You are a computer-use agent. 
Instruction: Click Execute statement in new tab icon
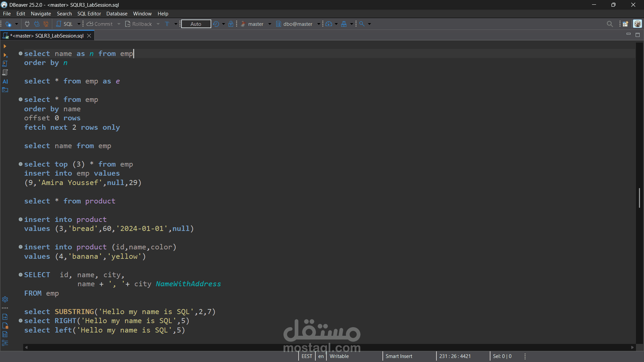(5, 55)
